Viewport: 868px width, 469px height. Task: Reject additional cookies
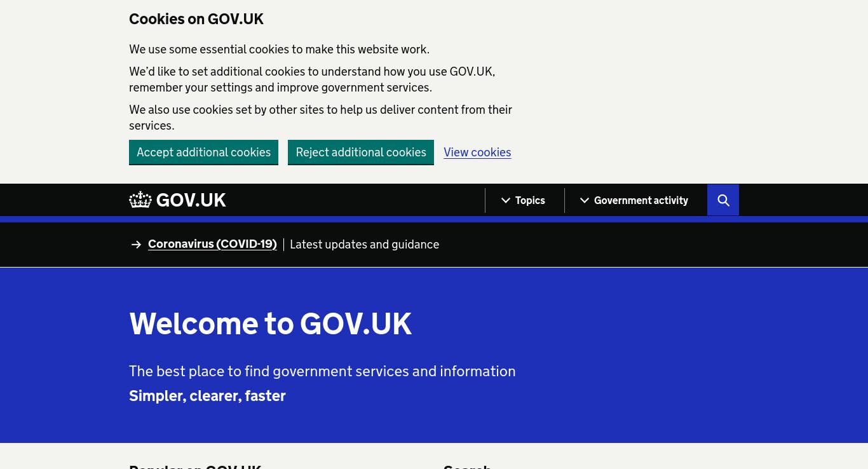coord(361,152)
